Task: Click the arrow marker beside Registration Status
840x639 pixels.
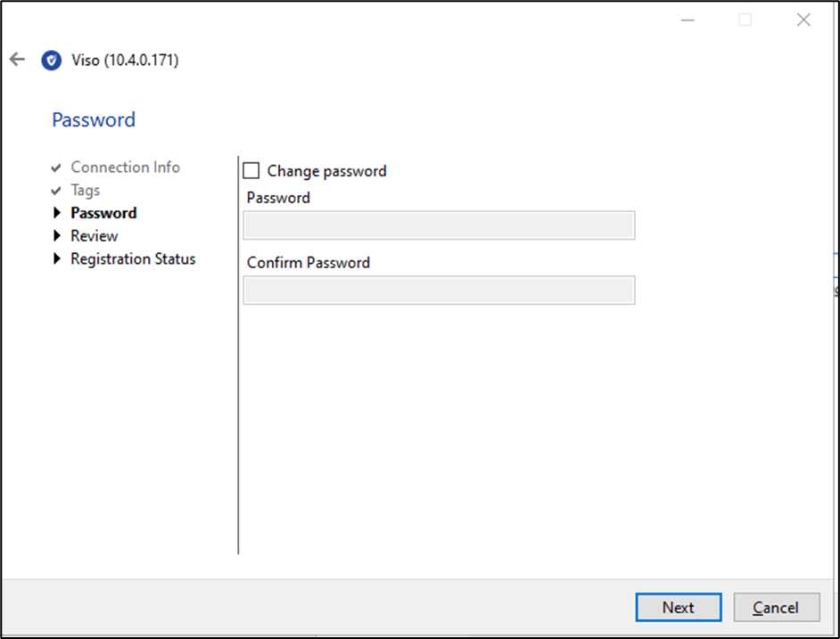Action: (57, 258)
